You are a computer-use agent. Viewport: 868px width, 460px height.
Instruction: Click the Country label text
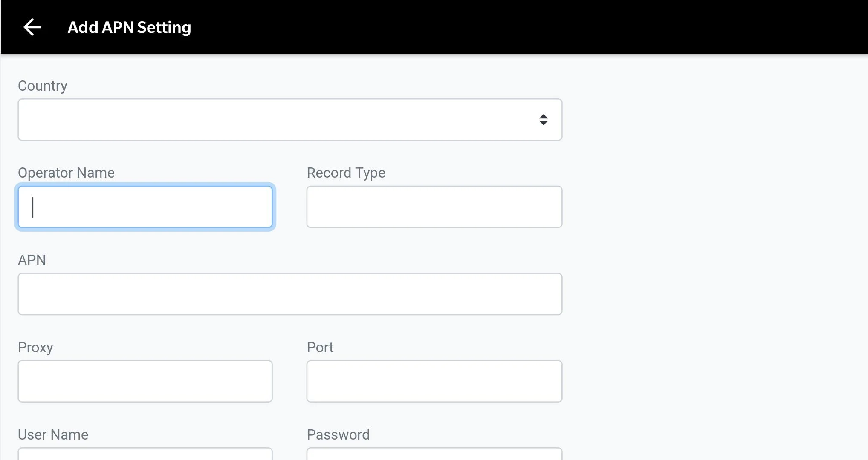tap(43, 86)
